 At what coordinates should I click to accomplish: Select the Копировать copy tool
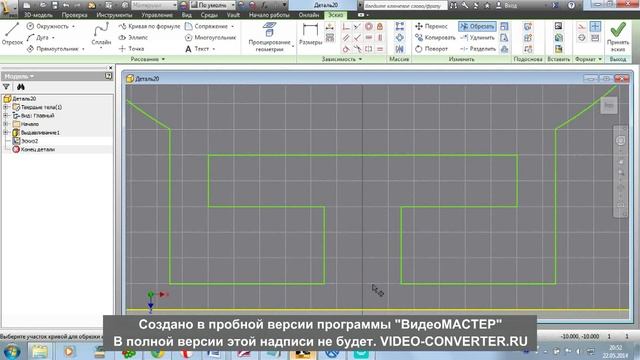[x=435, y=38]
